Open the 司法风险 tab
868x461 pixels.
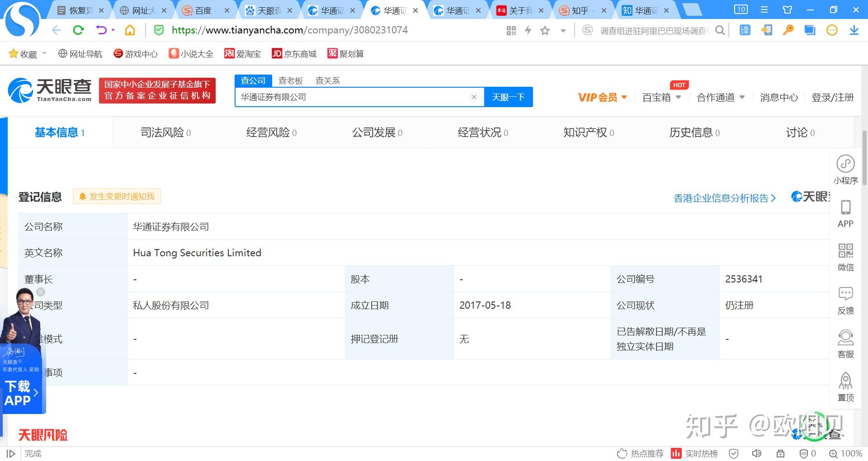point(165,132)
